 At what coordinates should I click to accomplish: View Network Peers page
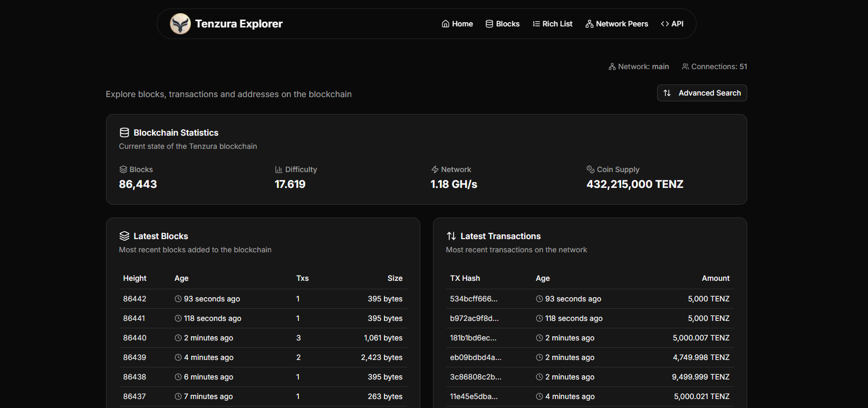[x=617, y=24]
